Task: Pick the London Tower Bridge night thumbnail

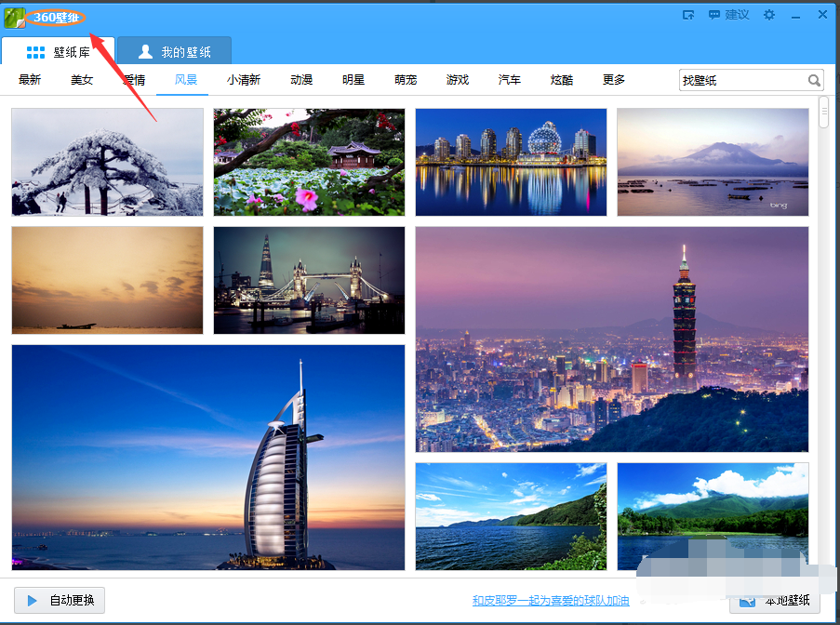Action: coord(309,280)
